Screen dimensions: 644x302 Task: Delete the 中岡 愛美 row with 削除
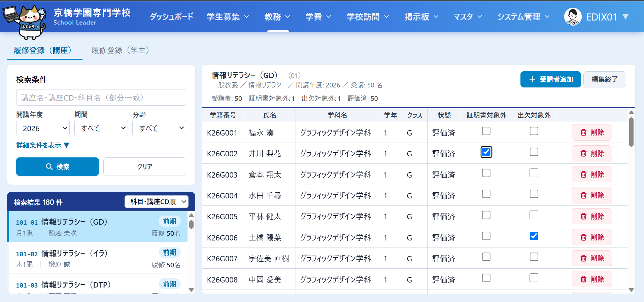[592, 279]
